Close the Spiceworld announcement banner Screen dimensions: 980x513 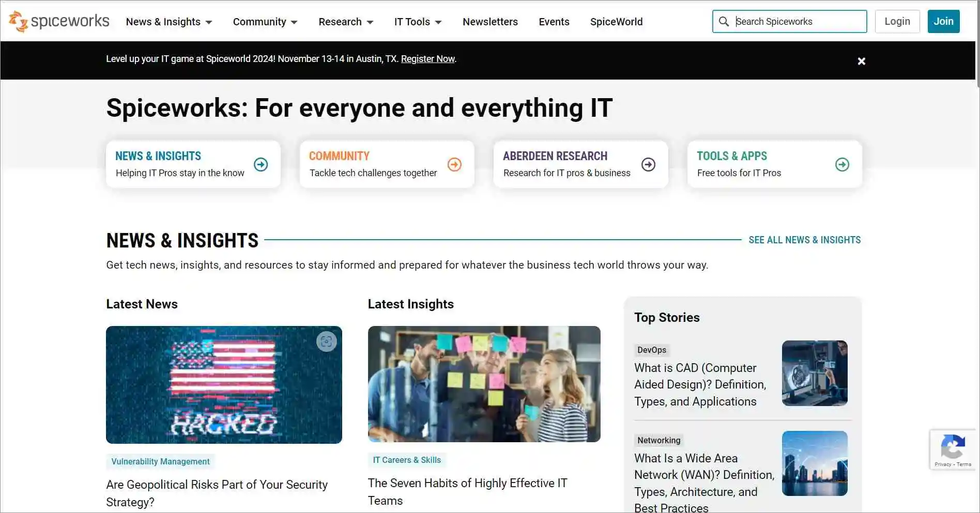(861, 61)
